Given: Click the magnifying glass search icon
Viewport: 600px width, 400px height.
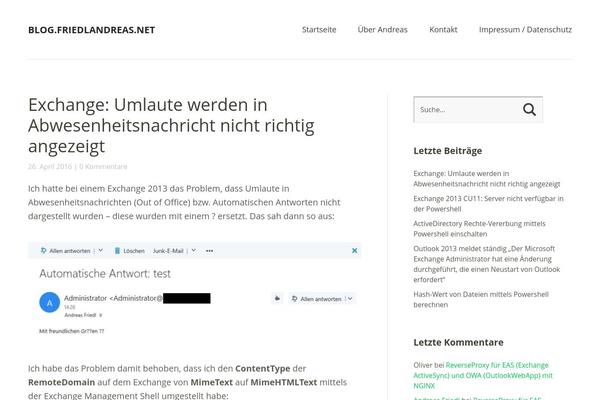Looking at the screenshot, I should point(529,109).
